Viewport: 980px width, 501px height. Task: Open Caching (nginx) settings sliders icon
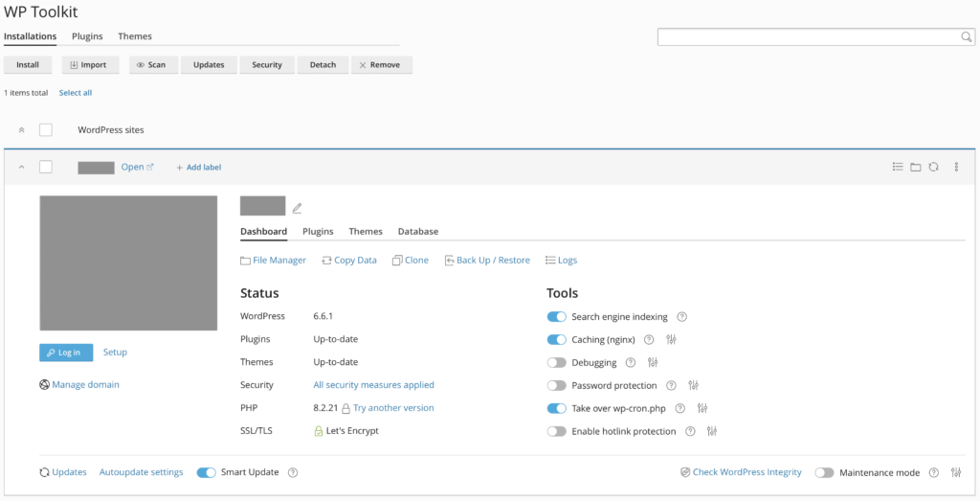[x=671, y=339]
